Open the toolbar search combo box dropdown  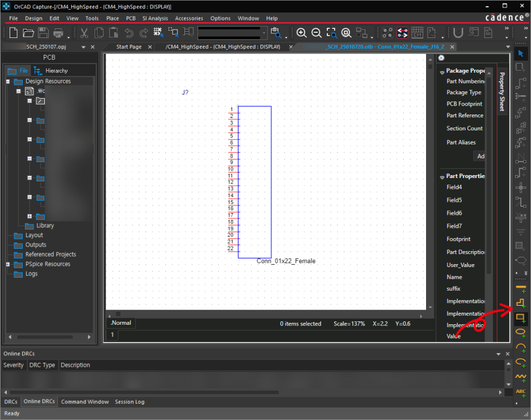[264, 33]
